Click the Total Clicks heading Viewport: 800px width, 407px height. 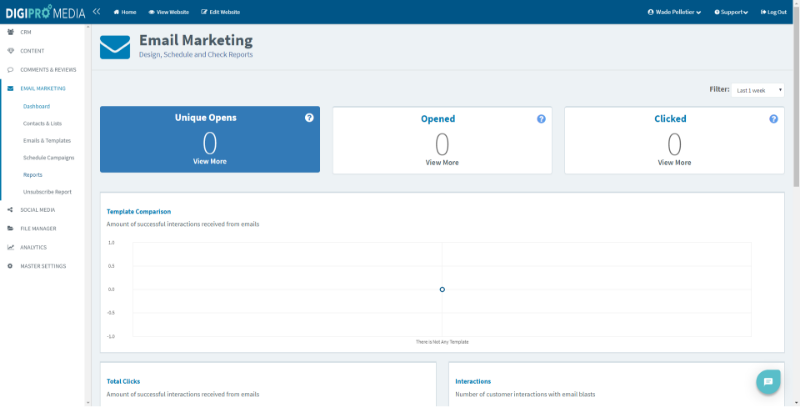123,381
